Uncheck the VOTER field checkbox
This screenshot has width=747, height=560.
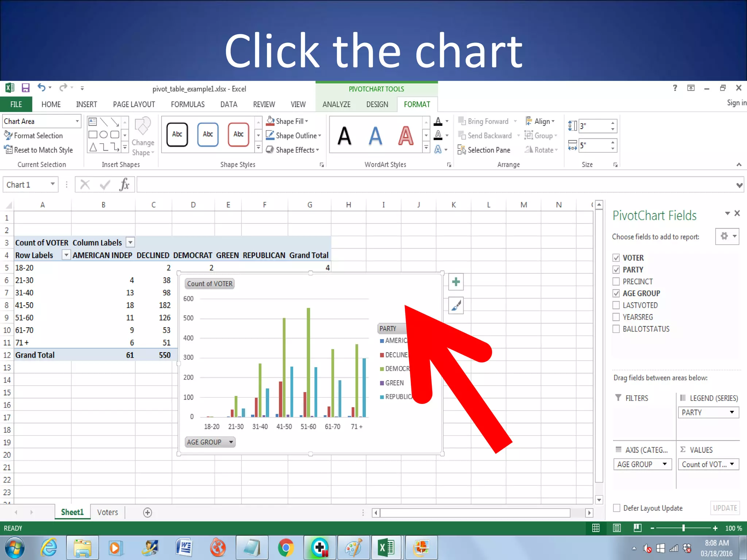tap(616, 258)
